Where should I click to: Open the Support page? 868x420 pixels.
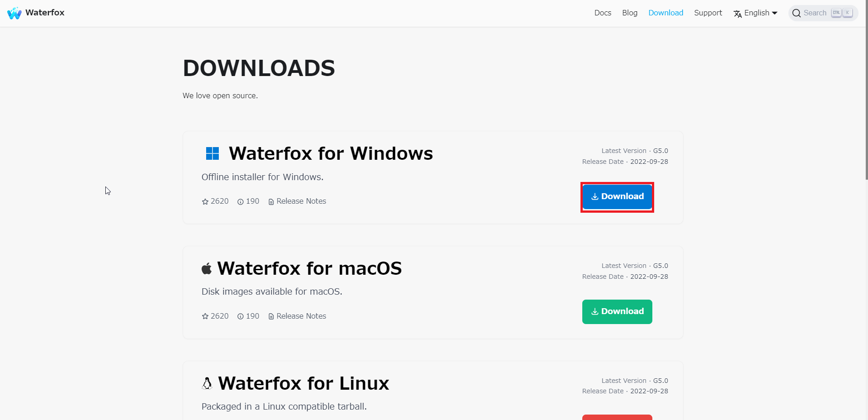click(x=708, y=13)
